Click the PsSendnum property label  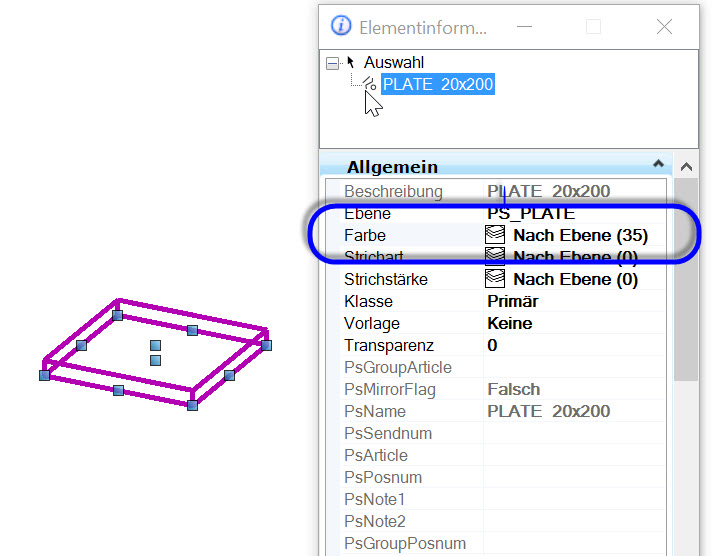pos(388,433)
